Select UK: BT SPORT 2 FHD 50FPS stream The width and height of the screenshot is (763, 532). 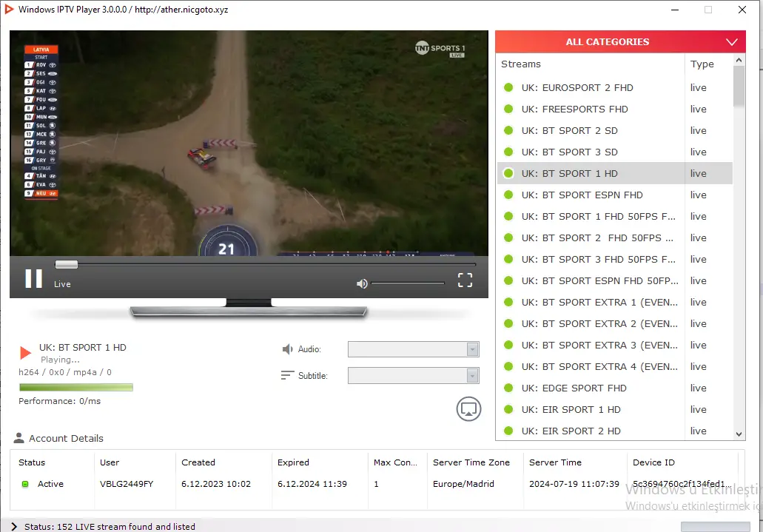(x=614, y=238)
